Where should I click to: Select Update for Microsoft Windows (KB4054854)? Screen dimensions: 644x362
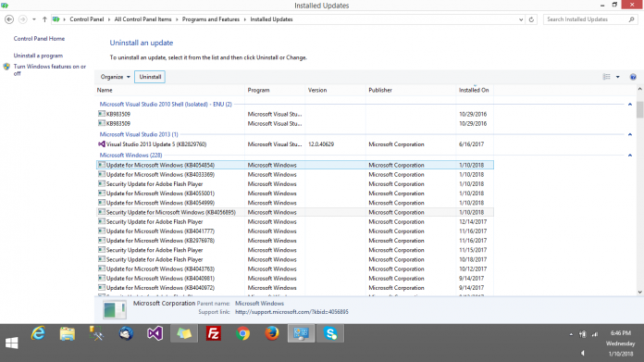point(295,165)
